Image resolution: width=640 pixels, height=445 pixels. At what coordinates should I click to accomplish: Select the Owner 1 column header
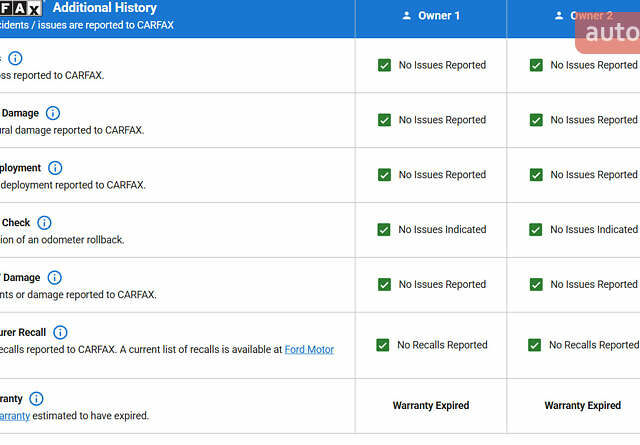click(431, 16)
